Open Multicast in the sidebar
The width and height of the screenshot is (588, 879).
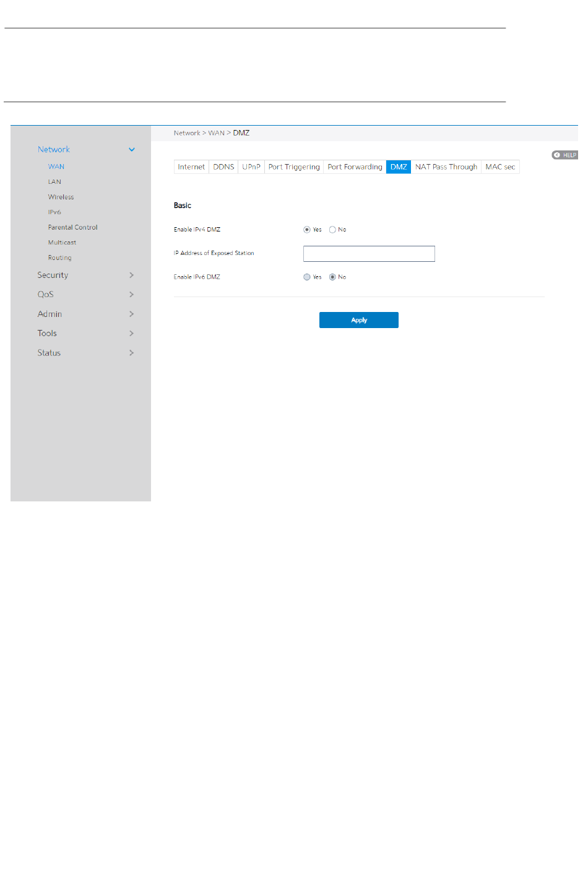(x=62, y=243)
